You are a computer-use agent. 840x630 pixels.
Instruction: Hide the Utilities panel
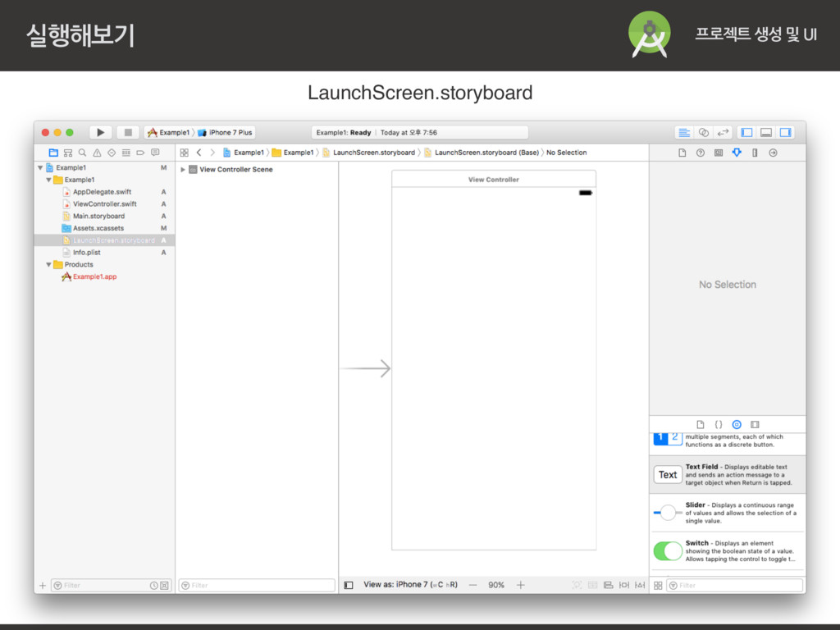785,132
